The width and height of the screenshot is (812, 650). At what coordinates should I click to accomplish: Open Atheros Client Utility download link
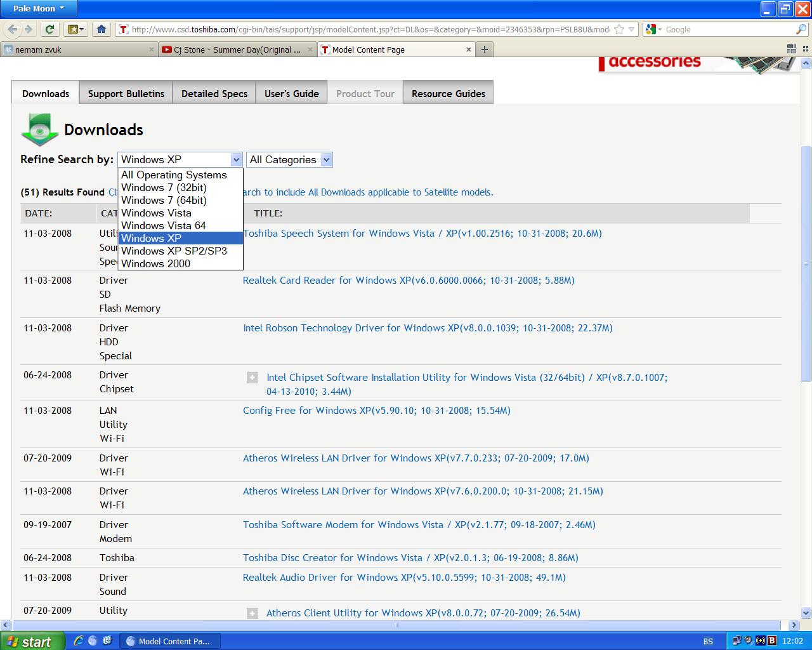pyautogui.click(x=423, y=613)
